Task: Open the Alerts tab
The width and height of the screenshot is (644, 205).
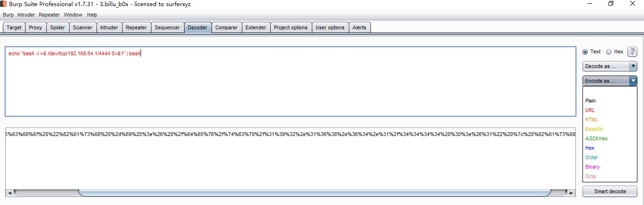Action: 360,27
